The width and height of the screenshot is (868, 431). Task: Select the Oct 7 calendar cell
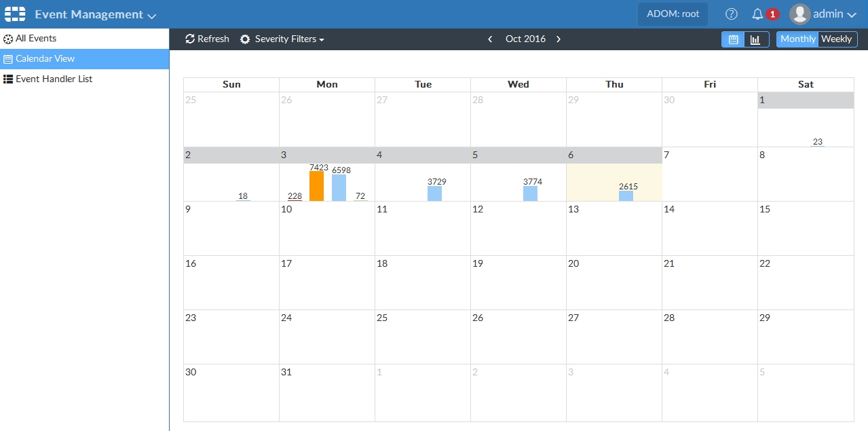pyautogui.click(x=710, y=174)
